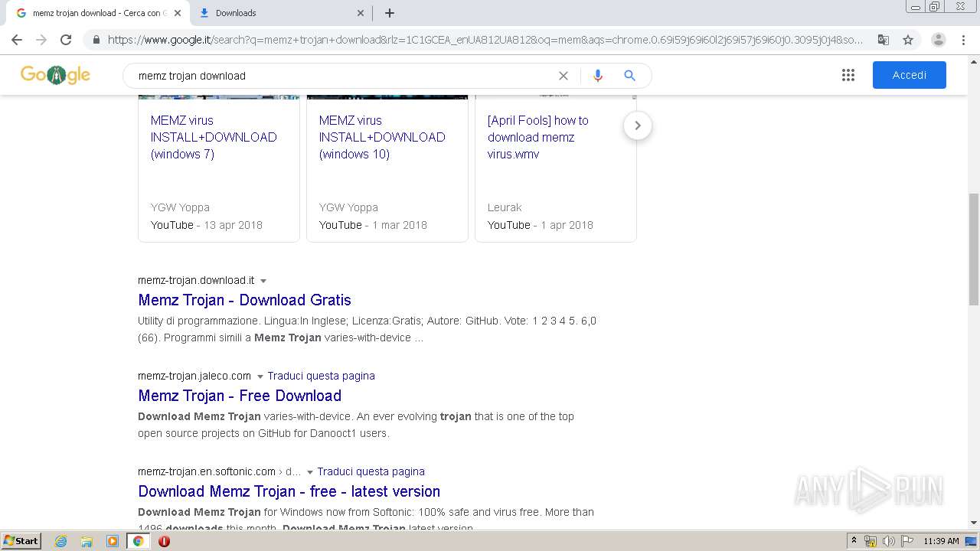Open the file explorer taskbar icon

[87, 541]
